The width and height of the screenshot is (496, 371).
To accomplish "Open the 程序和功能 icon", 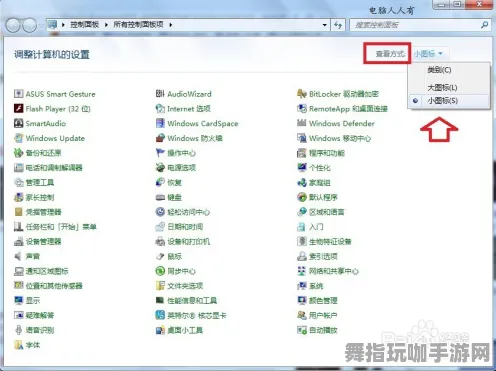I will (x=302, y=153).
